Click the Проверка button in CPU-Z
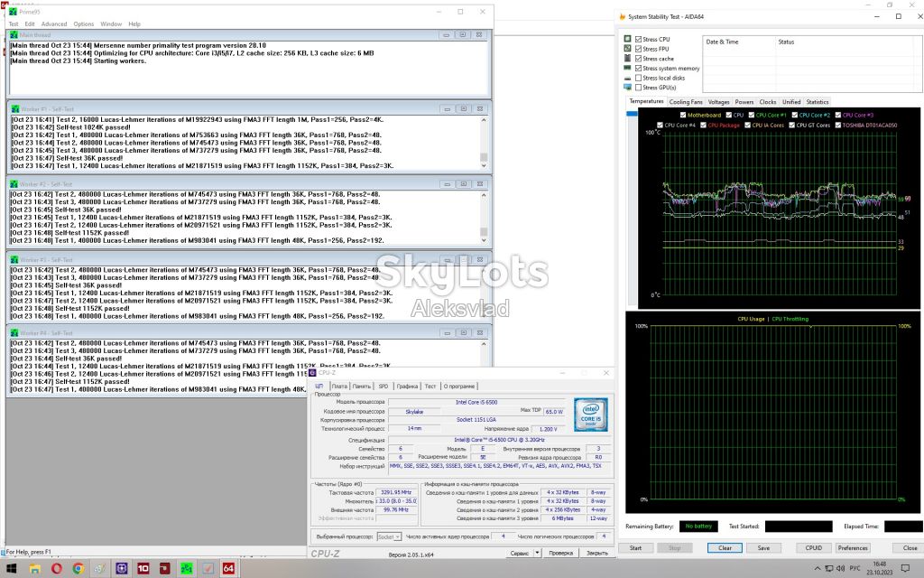The height and width of the screenshot is (578, 924). tap(560, 554)
